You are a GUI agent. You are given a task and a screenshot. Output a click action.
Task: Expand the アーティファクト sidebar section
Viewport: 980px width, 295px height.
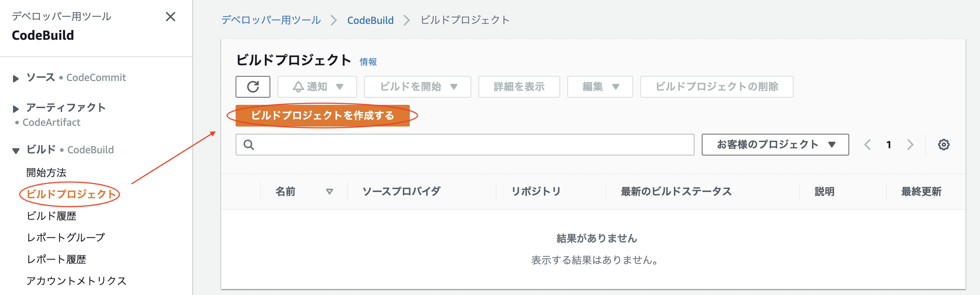[16, 108]
